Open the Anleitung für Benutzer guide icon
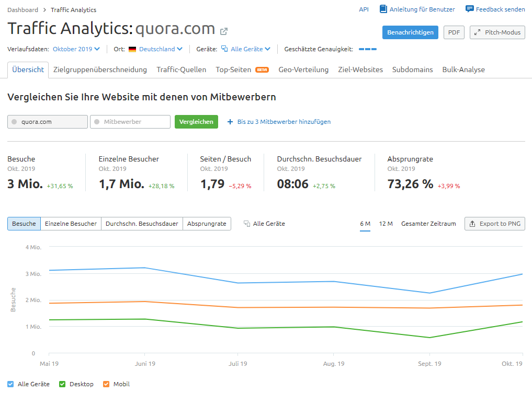The height and width of the screenshot is (393, 532). tap(382, 9)
